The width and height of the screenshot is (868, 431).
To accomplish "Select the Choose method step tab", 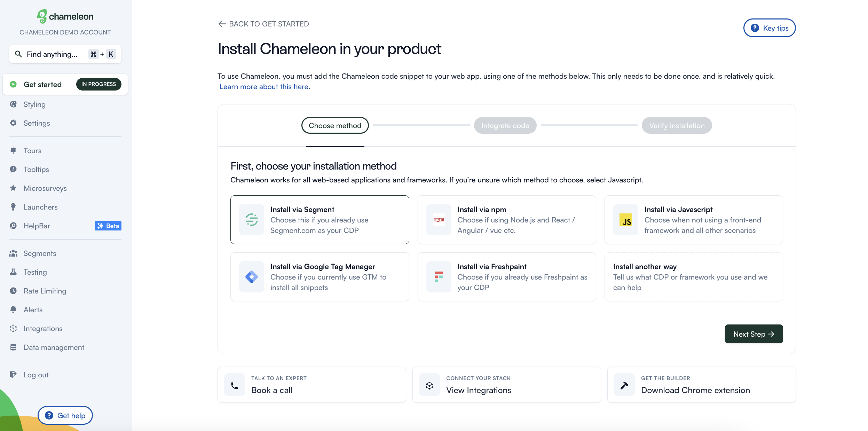I will (x=335, y=125).
